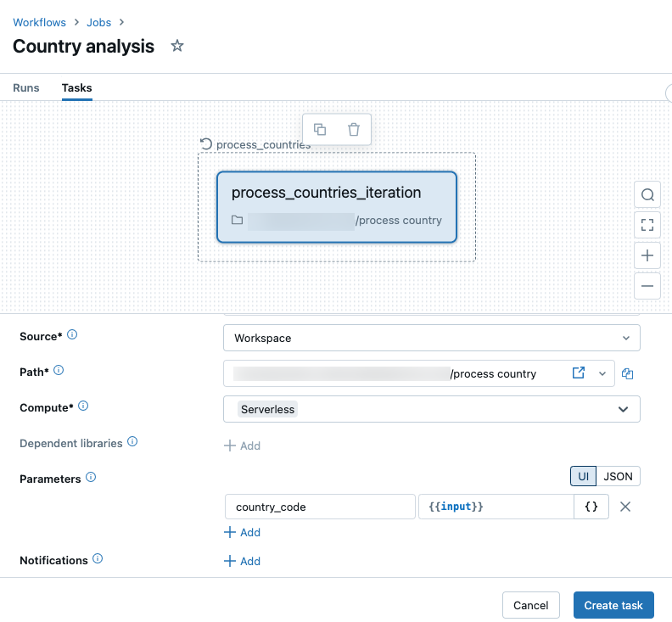The width and height of the screenshot is (672, 622).
Task: Remove the country_code parameter row
Action: [625, 507]
